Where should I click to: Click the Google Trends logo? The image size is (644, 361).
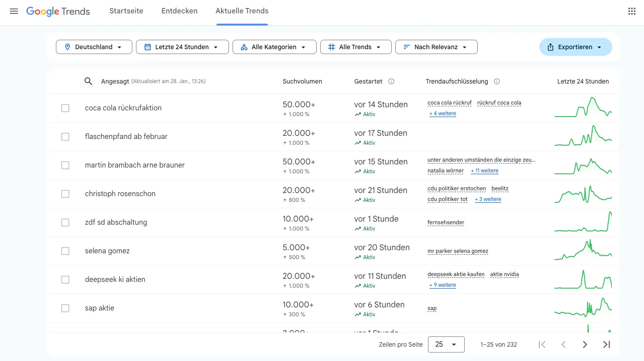tap(58, 12)
